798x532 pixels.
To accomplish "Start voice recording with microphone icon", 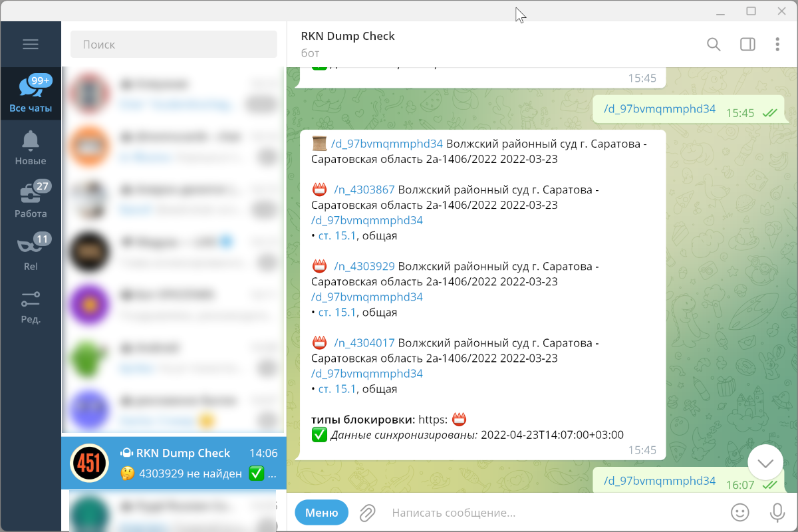I will pos(777,512).
